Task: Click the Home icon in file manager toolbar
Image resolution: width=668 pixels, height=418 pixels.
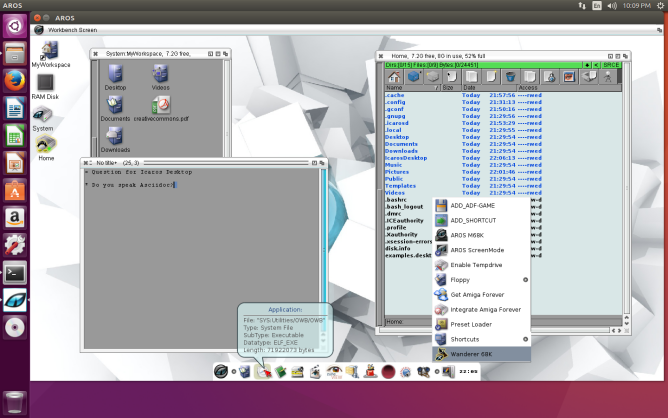Action: (x=393, y=76)
